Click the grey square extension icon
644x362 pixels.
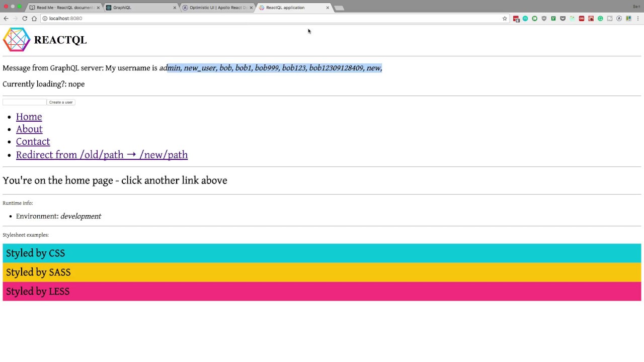pyautogui.click(x=610, y=19)
